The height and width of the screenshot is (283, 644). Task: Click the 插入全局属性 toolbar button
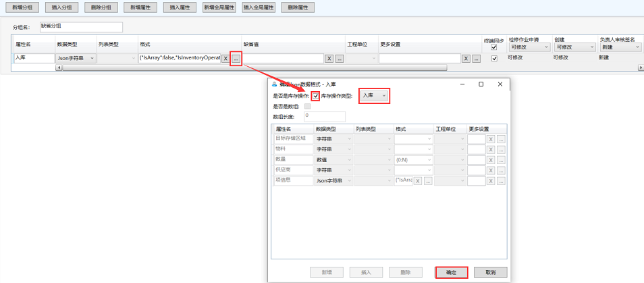(259, 7)
